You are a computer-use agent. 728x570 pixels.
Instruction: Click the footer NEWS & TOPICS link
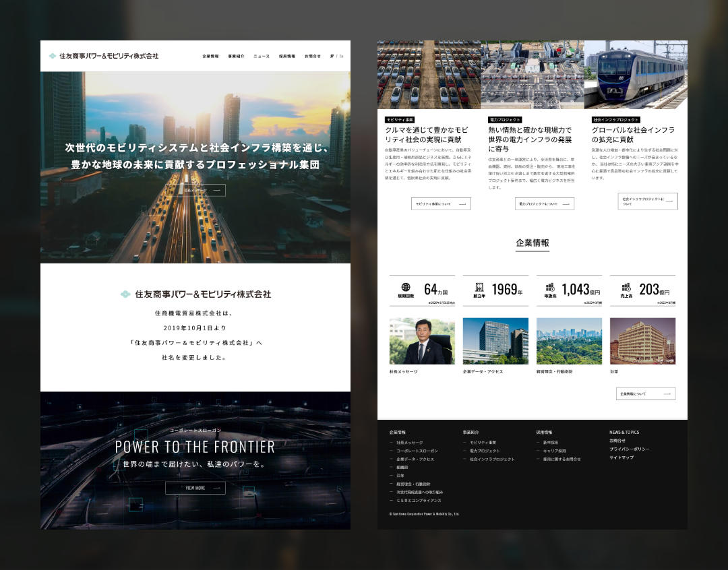click(x=624, y=432)
